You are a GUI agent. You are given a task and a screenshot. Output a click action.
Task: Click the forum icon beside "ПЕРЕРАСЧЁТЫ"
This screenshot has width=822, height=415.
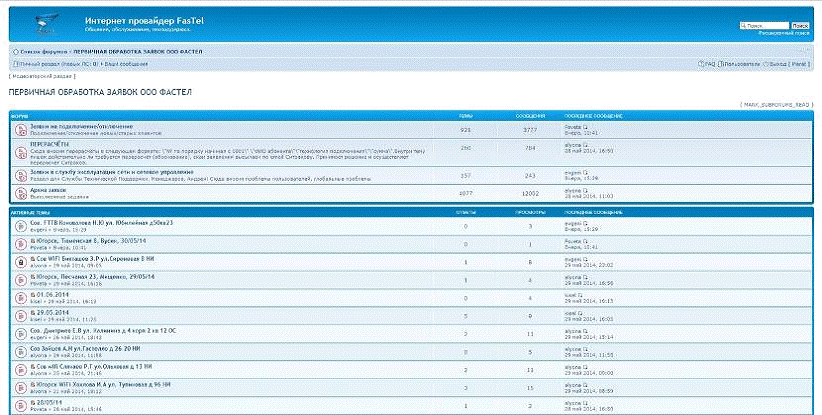click(20, 150)
